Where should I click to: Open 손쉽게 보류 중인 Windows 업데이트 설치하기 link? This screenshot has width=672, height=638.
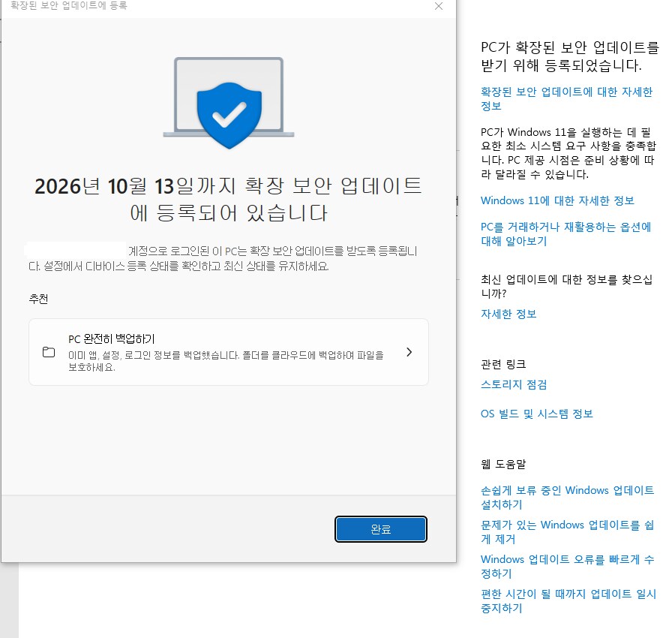567,498
